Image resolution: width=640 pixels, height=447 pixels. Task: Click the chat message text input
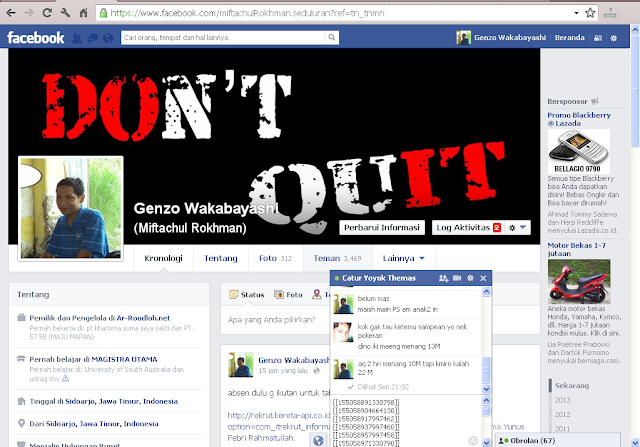pos(400,423)
